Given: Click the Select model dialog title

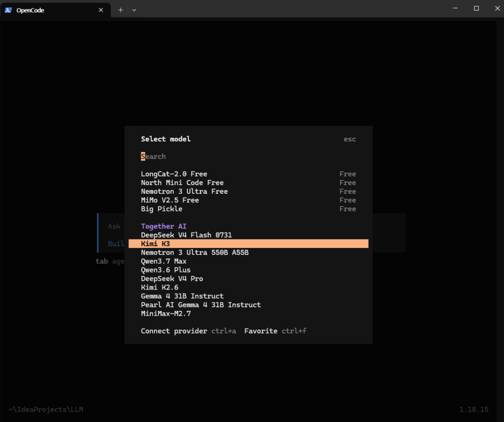Looking at the screenshot, I should point(165,139).
